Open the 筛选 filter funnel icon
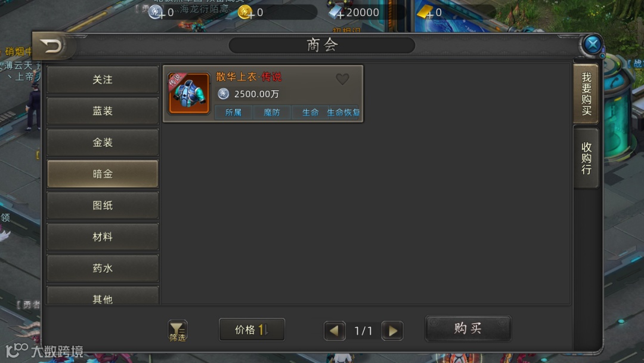 pos(178,331)
